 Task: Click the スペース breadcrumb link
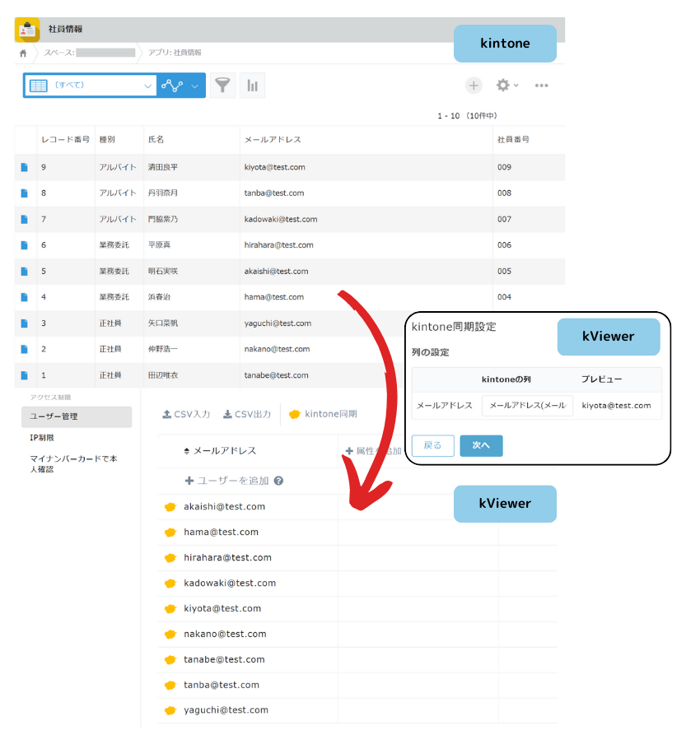89,53
